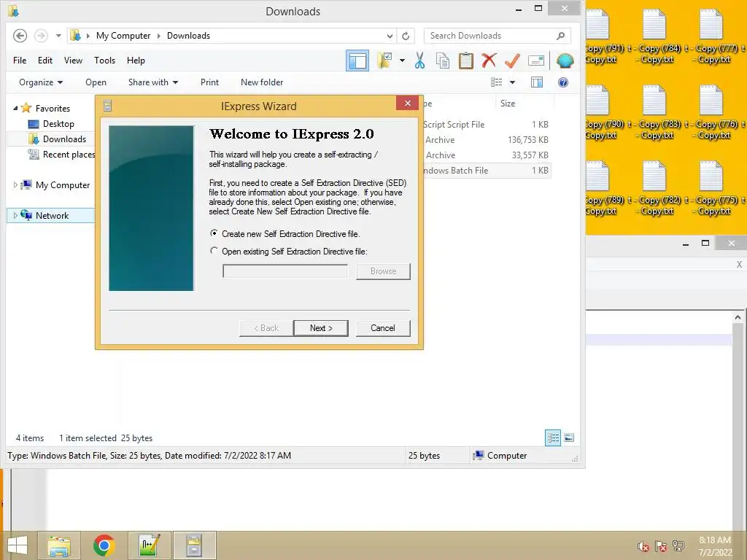Select Open existing Self Extraction Directive file
Viewport: 747px width, 560px height.
coord(214,251)
